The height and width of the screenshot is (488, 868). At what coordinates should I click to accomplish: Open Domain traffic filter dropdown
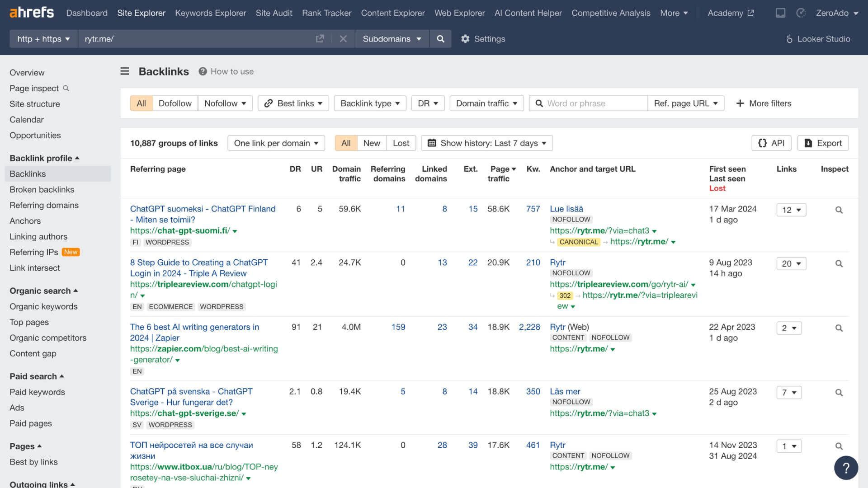point(486,103)
